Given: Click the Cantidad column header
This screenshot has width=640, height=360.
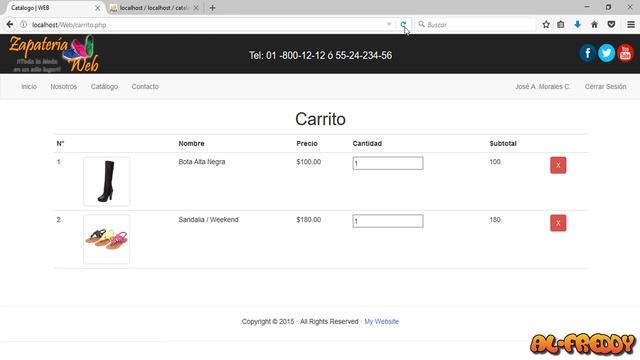Looking at the screenshot, I should [x=367, y=144].
